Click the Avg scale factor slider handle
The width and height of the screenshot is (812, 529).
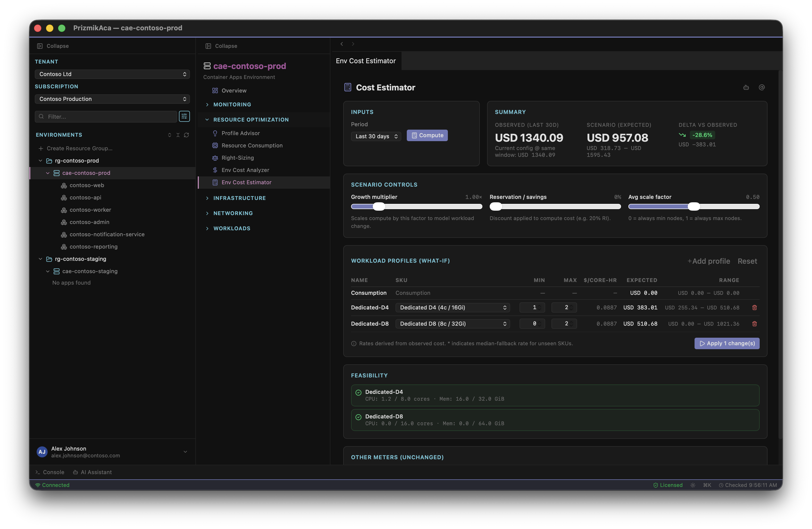693,206
